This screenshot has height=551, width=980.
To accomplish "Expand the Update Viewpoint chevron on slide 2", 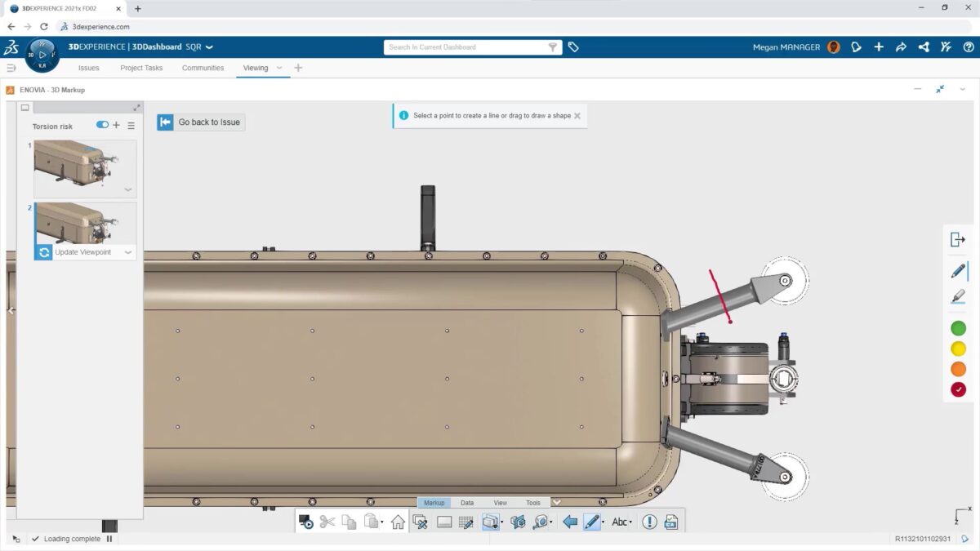I will 128,252.
